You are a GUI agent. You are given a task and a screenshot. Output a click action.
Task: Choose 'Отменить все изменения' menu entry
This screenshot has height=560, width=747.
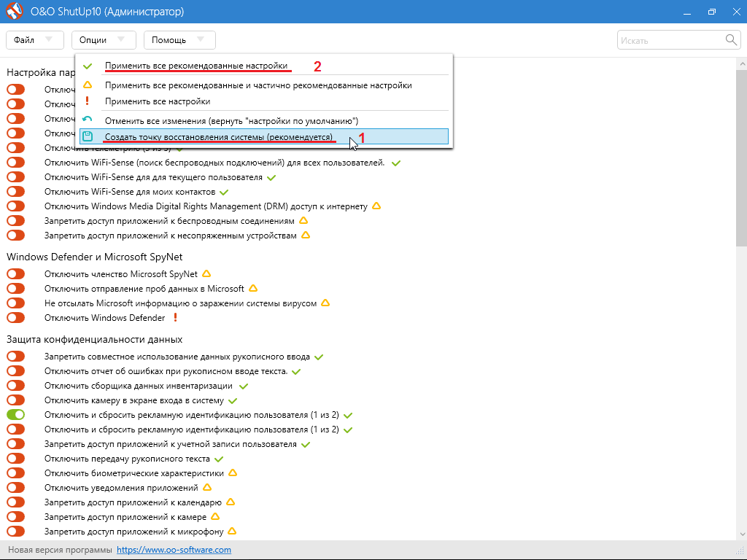point(264,120)
